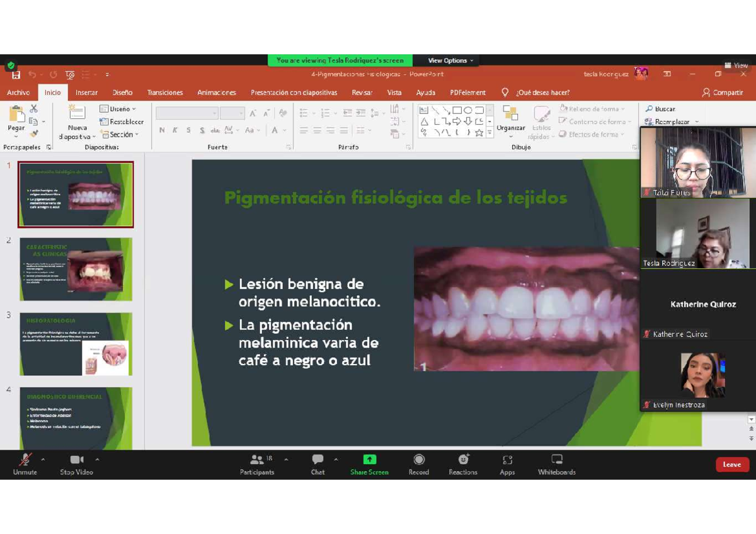Select the oval shape tool
This screenshot has height=534, width=756.
467,110
